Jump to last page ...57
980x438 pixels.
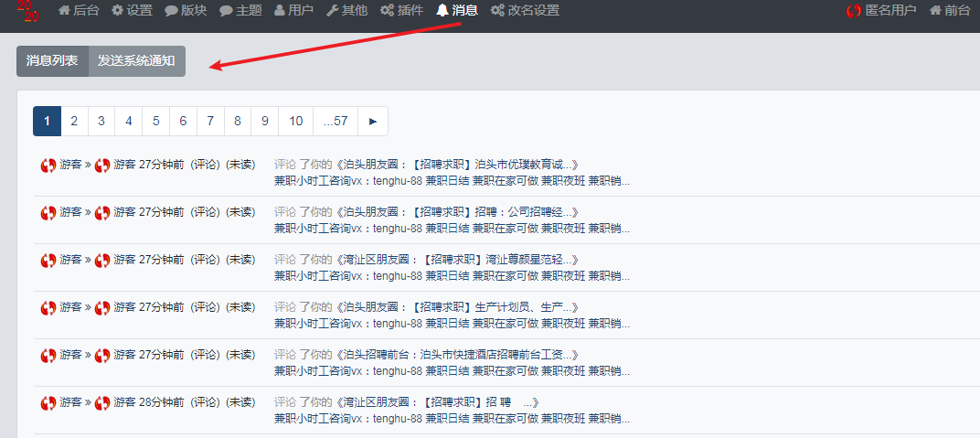336,122
